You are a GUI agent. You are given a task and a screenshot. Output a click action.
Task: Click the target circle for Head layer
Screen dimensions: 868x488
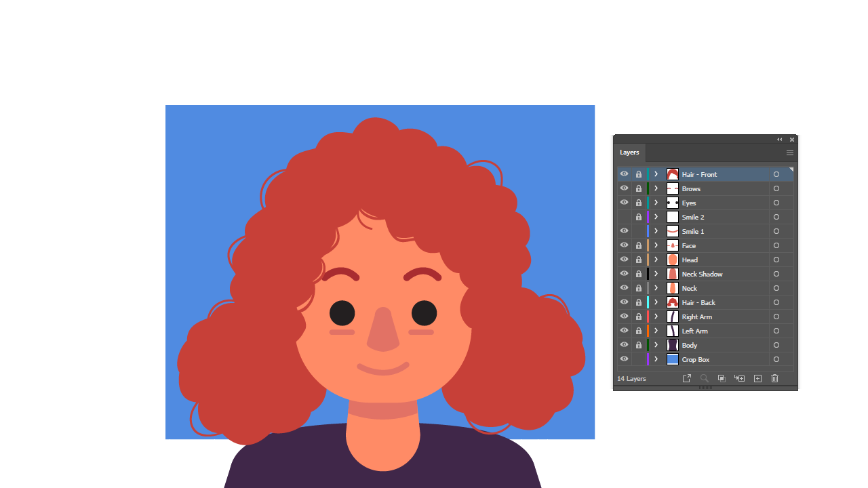click(x=776, y=260)
